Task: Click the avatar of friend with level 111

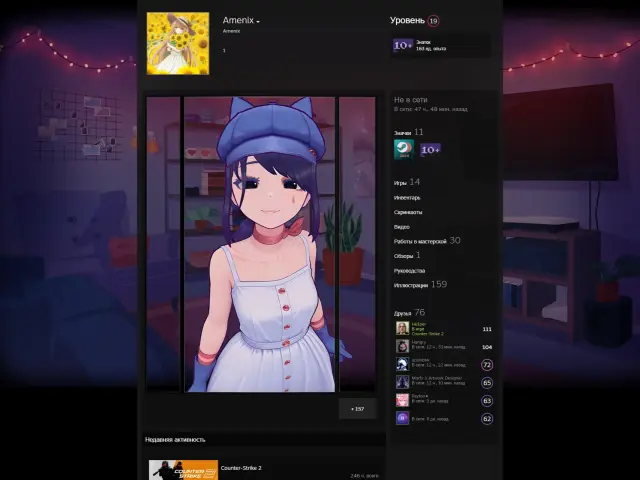Action: click(402, 328)
